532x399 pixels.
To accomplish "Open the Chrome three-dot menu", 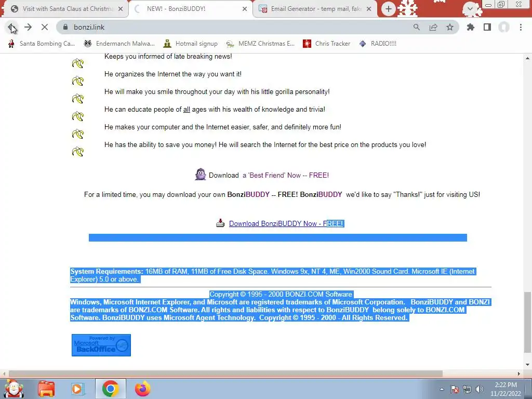I will pos(521,27).
